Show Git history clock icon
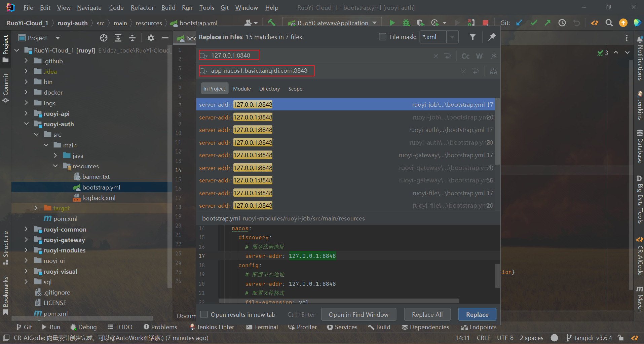 click(562, 23)
